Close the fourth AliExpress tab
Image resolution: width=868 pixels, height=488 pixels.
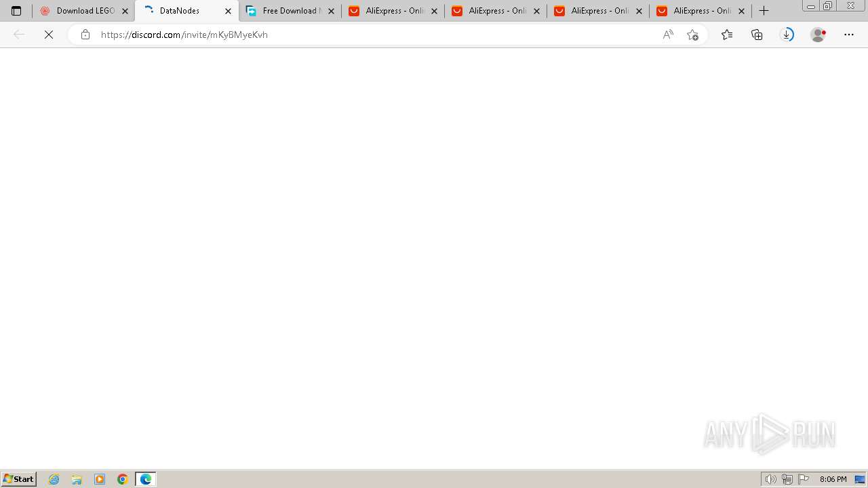[x=742, y=11]
